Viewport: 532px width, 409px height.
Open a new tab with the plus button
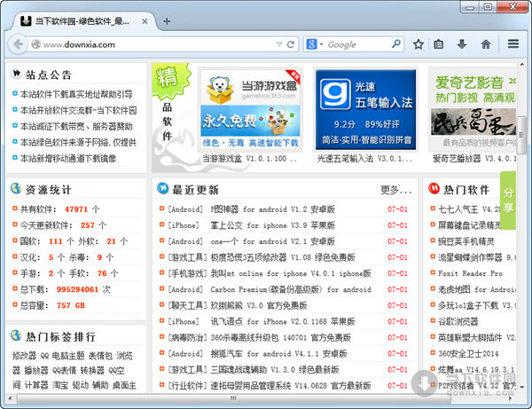click(167, 21)
